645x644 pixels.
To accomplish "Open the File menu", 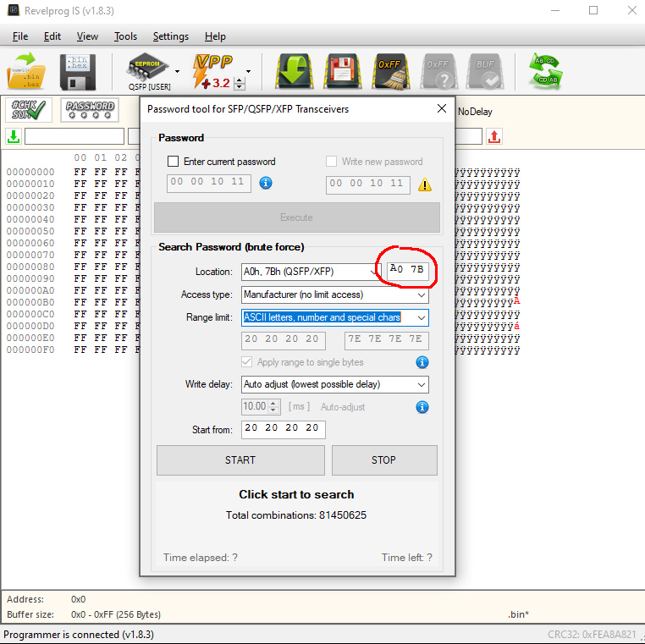I will click(20, 36).
